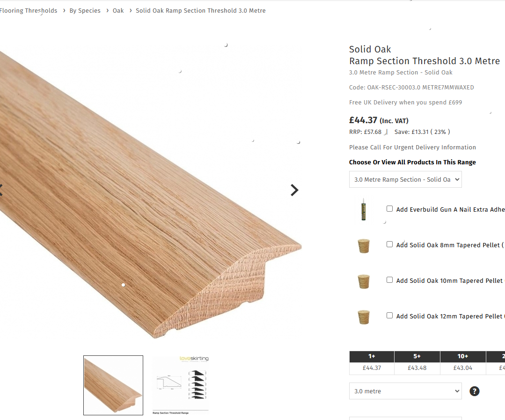
Task: Enable Add Solid Oak 8mm Tapered Pellet
Action: point(390,244)
